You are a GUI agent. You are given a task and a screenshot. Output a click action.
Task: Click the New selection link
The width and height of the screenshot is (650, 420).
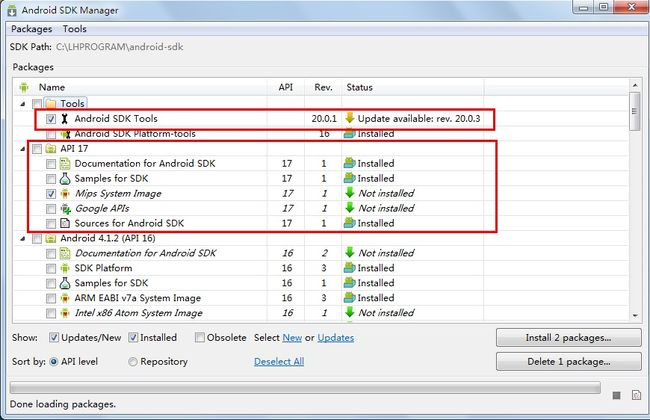pyautogui.click(x=292, y=338)
